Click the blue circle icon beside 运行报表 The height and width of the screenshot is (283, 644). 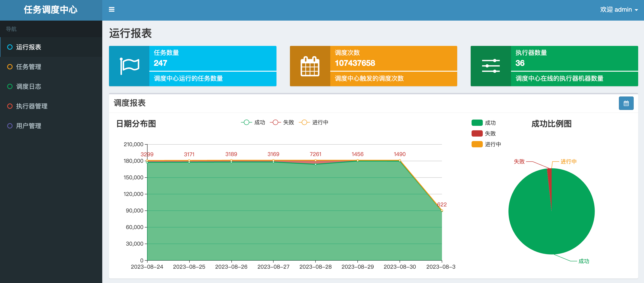pyautogui.click(x=10, y=47)
